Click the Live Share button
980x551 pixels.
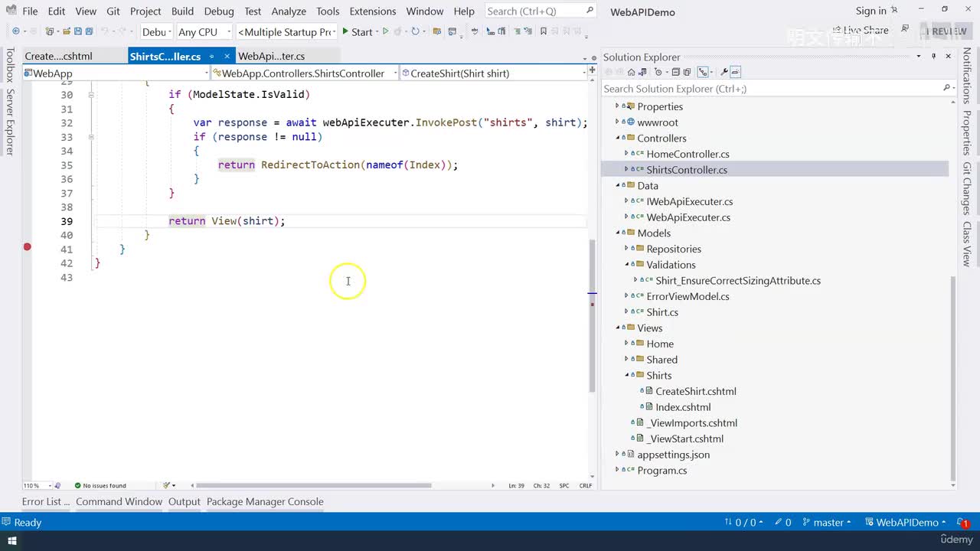859,31
